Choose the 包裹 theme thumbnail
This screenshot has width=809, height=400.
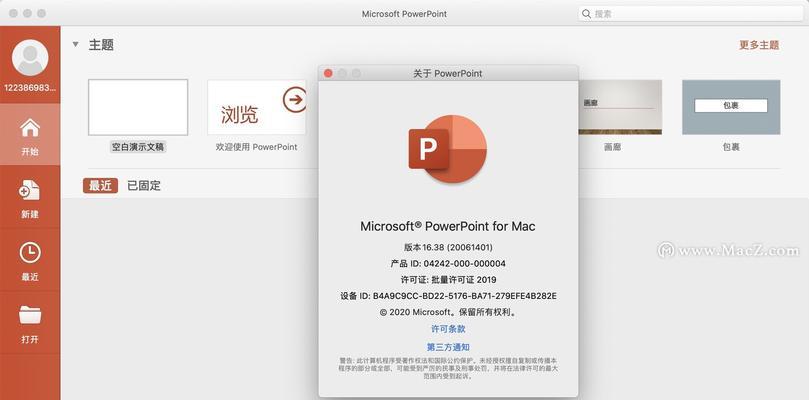coord(731,107)
